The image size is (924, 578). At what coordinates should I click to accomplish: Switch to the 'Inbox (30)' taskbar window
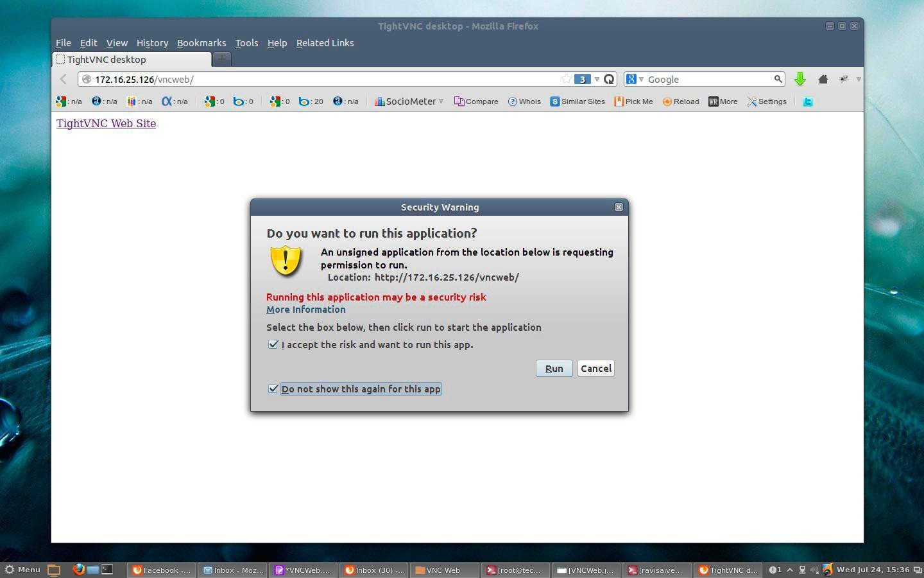[375, 570]
